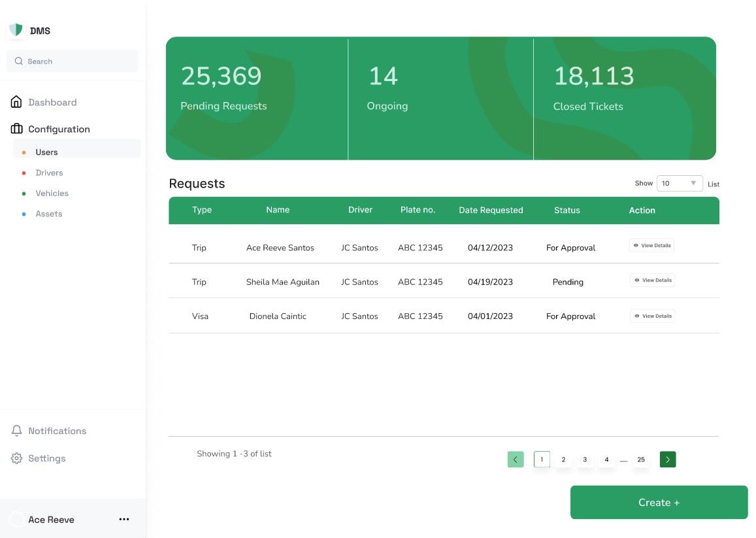Click the DMS shield logo icon
The image size is (756, 538).
click(16, 30)
